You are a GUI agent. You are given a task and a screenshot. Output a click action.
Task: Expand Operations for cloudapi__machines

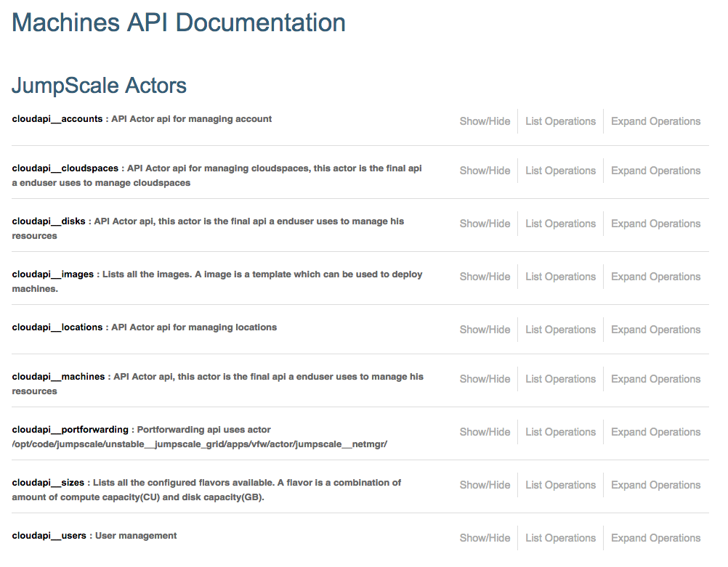tap(655, 379)
